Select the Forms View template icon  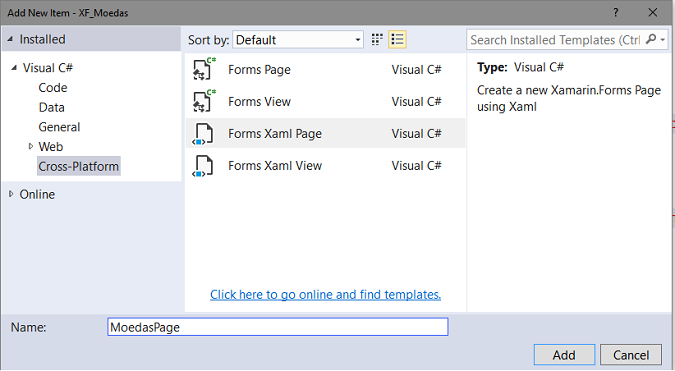coord(204,101)
